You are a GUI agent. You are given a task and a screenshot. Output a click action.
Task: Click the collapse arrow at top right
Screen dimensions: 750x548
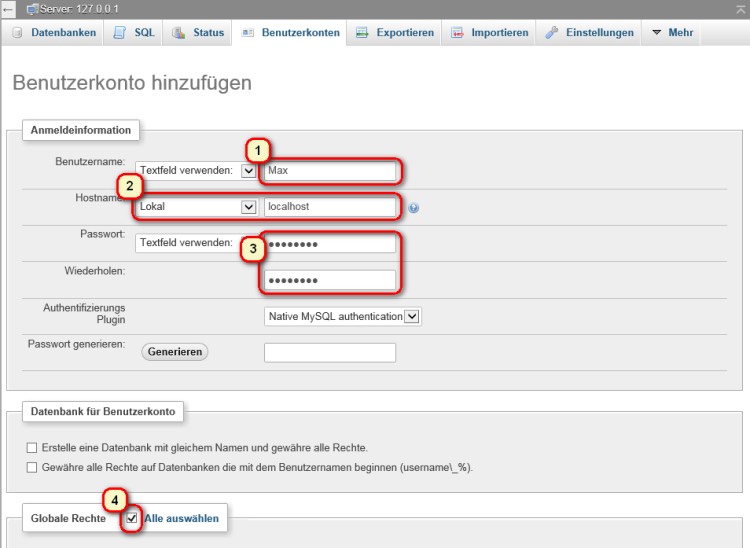click(x=740, y=8)
